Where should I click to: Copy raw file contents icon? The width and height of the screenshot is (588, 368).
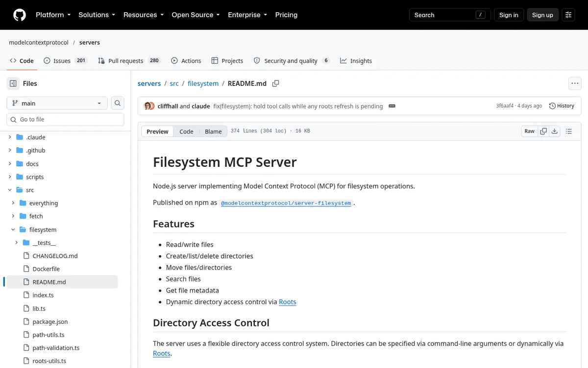543,131
